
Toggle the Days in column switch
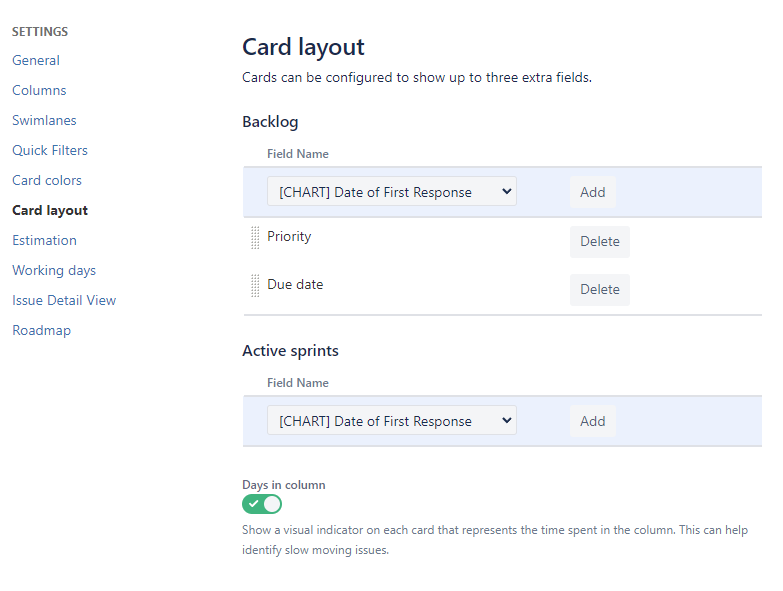coord(262,504)
